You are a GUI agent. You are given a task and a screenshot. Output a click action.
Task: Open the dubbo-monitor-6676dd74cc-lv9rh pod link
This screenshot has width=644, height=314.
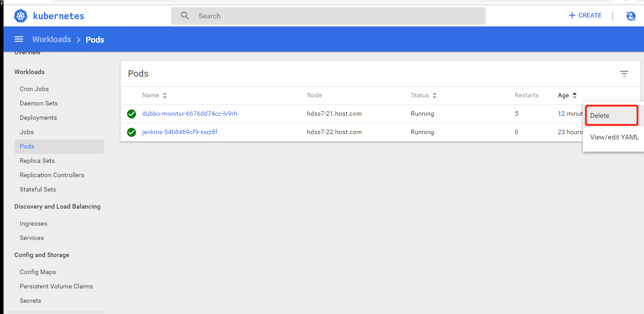click(x=189, y=114)
